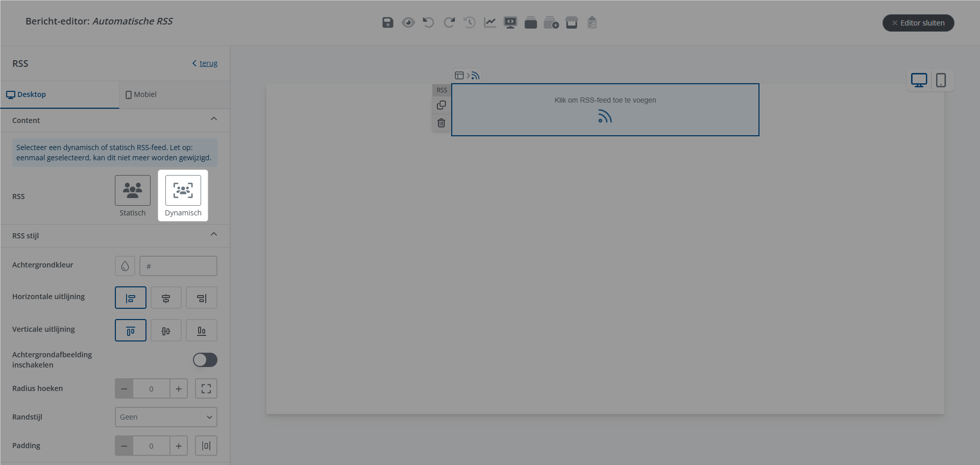The width and height of the screenshot is (980, 465).
Task: Click the preview eye icon
Action: click(408, 22)
